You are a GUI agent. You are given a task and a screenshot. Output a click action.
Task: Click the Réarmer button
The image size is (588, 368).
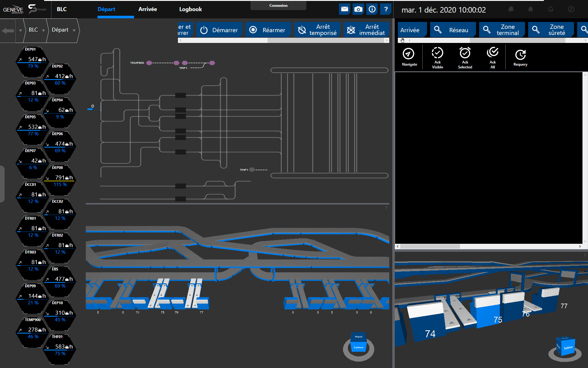tap(267, 30)
